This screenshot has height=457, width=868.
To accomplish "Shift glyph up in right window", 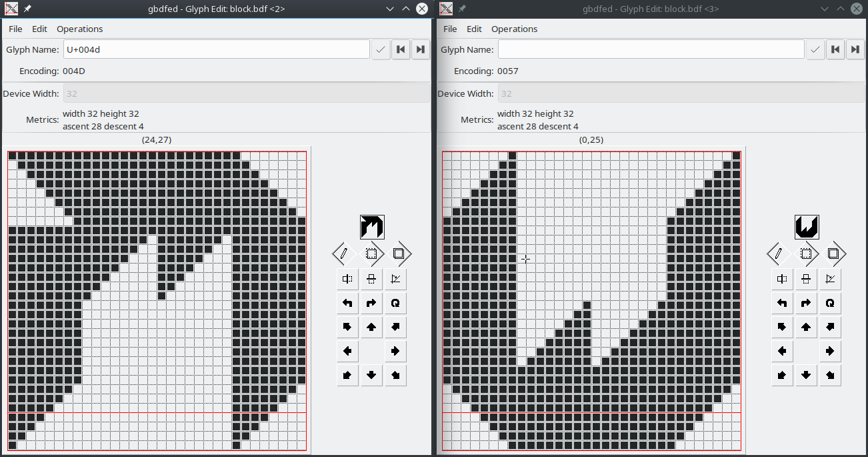I will tap(806, 327).
